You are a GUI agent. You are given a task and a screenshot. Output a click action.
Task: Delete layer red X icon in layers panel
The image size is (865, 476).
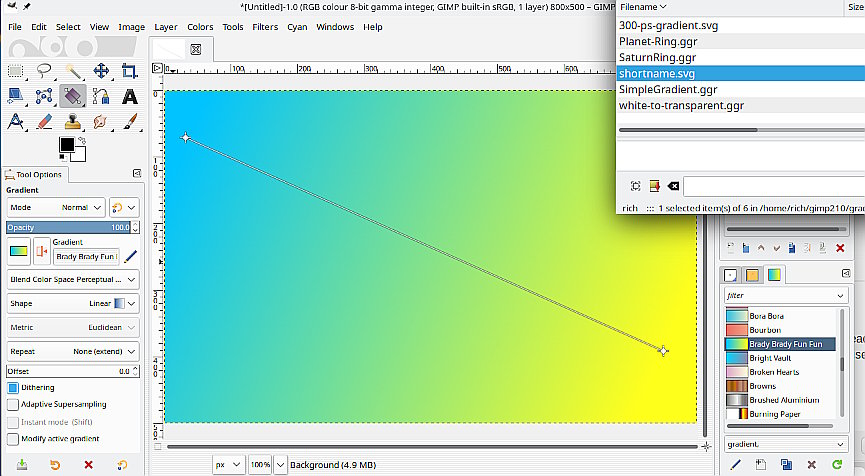840,248
